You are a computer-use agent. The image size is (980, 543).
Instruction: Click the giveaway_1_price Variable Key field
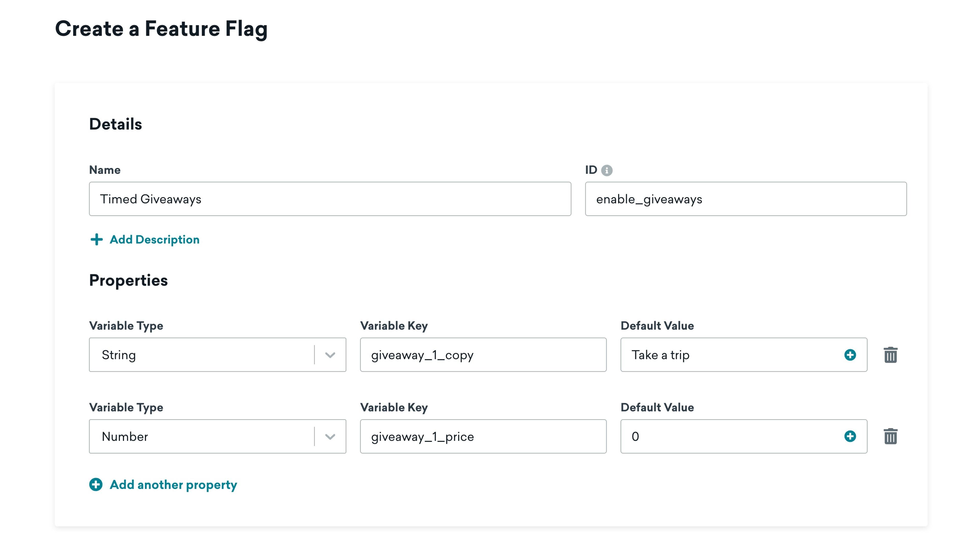[483, 437]
